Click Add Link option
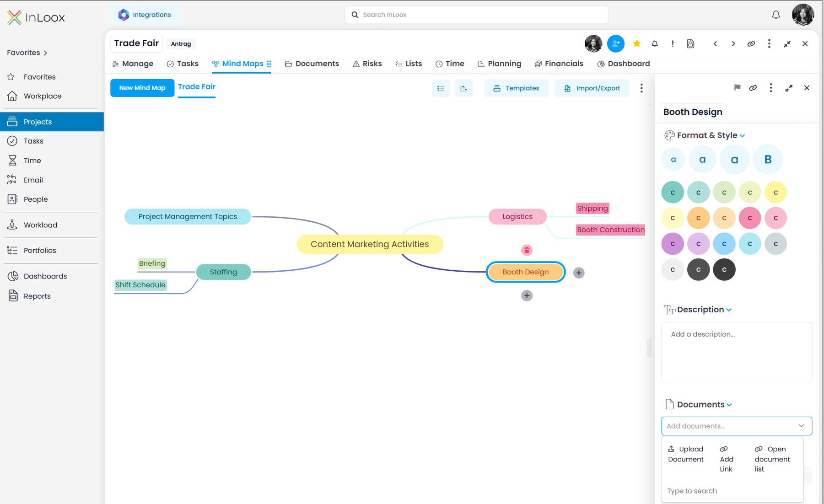This screenshot has height=504, width=824. click(x=727, y=459)
